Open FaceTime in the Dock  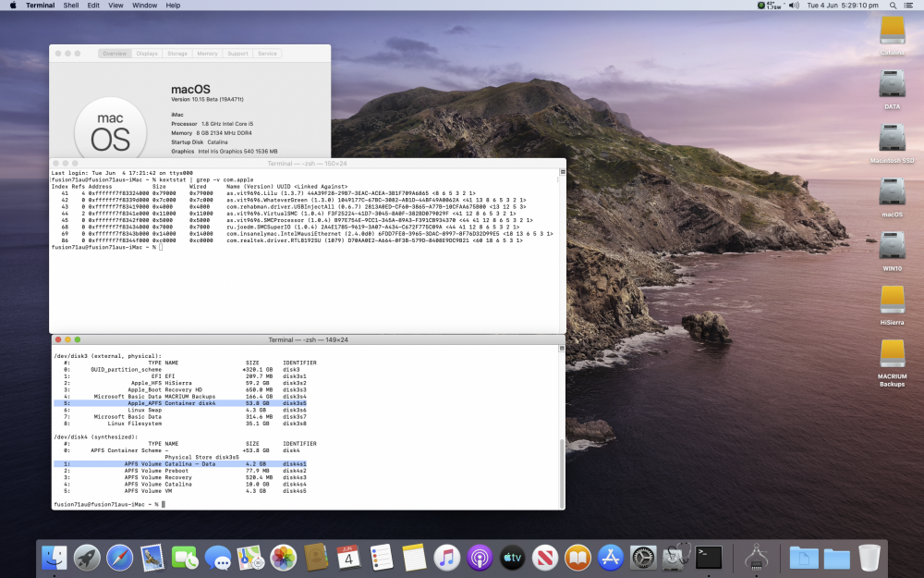click(x=185, y=558)
